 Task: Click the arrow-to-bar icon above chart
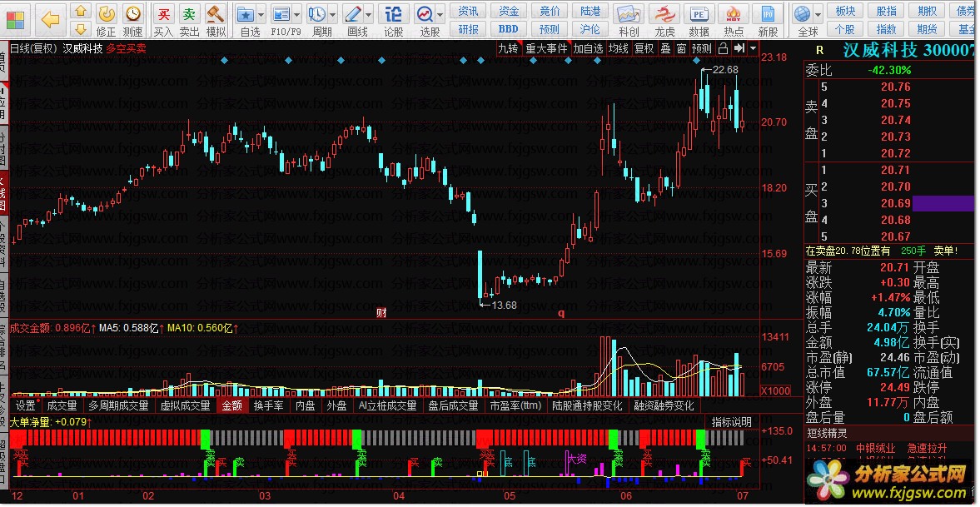click(739, 49)
